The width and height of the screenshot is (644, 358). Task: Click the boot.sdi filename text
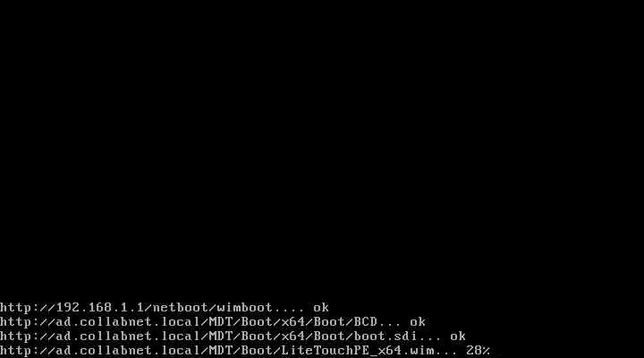386,337
